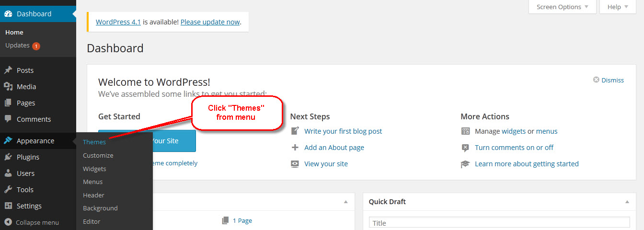The height and width of the screenshot is (230, 644).
Task: Click the Pages icon in sidebar
Action: click(8, 103)
